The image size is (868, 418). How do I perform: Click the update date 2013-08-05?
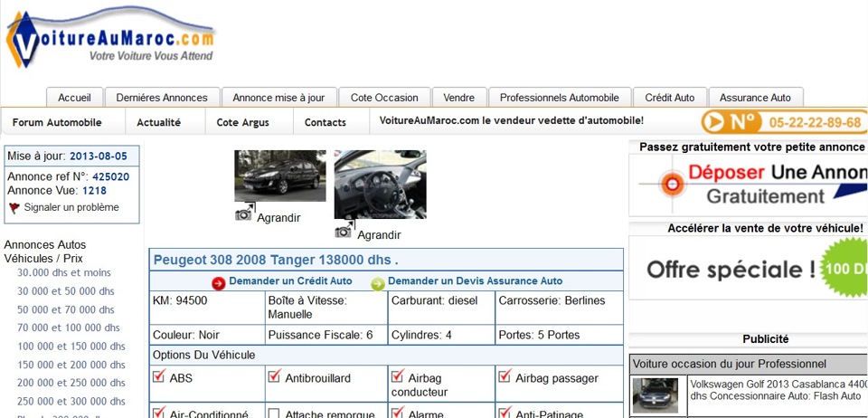point(99,157)
